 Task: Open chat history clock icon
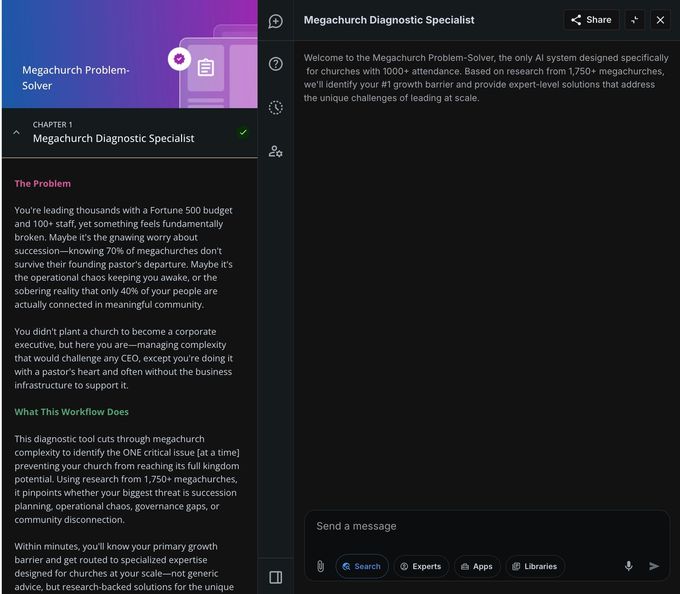click(275, 108)
